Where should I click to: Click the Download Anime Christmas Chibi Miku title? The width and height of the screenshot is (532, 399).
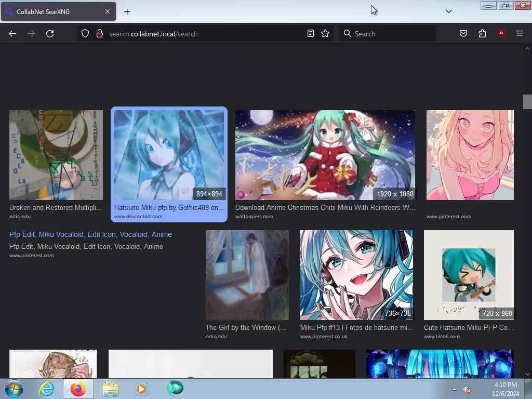[325, 207]
